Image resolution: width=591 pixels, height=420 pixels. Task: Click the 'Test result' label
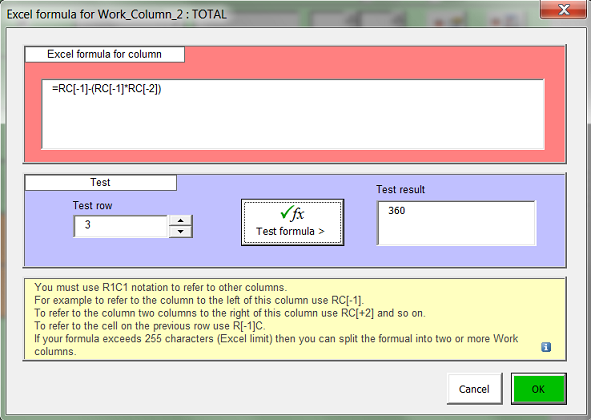400,189
